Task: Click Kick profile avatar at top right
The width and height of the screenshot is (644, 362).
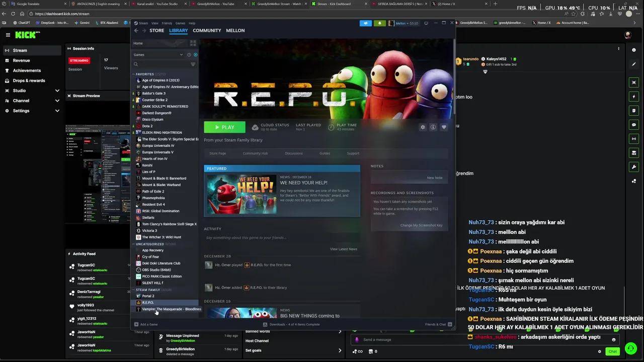Action: pyautogui.click(x=627, y=35)
